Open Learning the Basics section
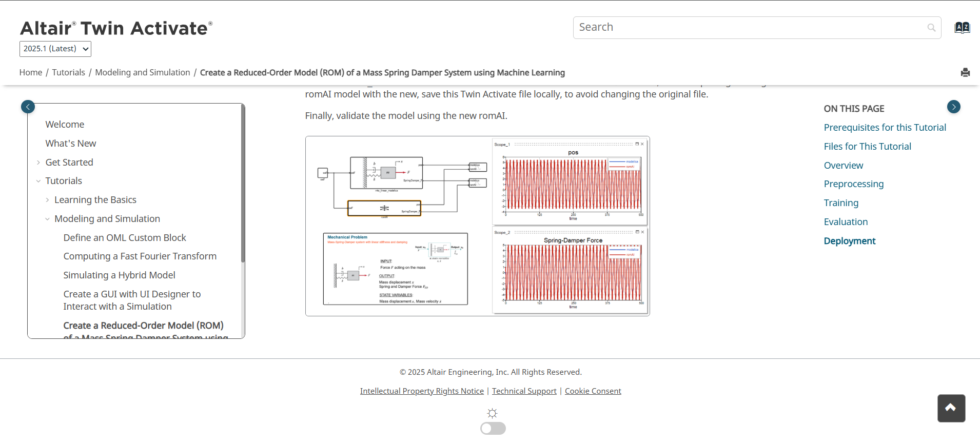This screenshot has height=444, width=980. point(95,200)
